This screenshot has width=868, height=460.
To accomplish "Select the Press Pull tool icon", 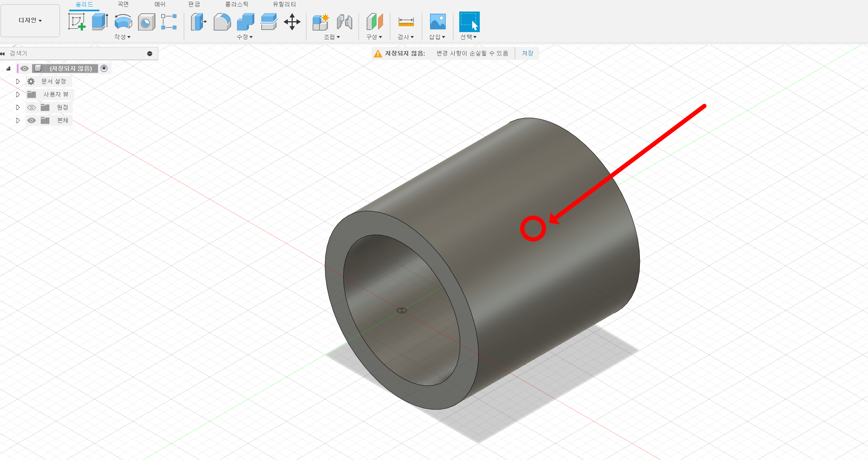I will (198, 22).
